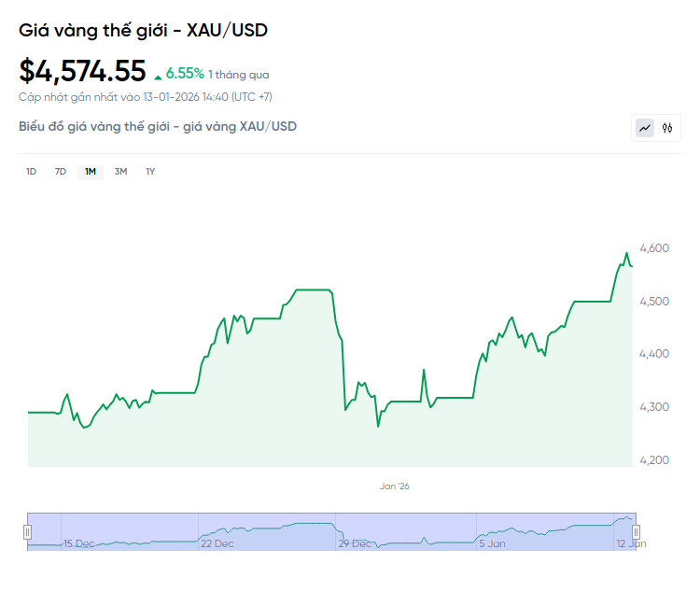
Task: Click the 22 Dec marker in navigator
Action: [217, 543]
